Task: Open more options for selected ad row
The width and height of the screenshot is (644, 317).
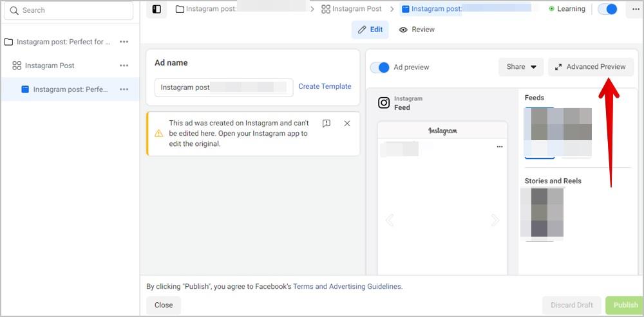Action: (124, 89)
